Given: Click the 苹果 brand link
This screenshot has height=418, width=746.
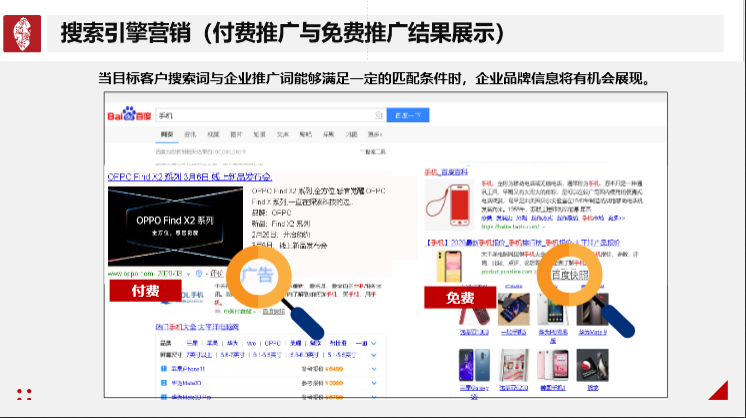Looking at the screenshot, I should pyautogui.click(x=212, y=343).
